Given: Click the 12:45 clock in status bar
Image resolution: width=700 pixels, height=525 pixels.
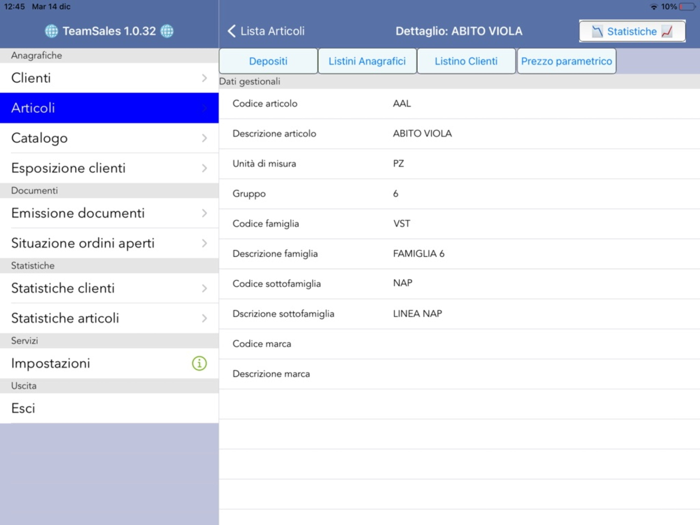Looking at the screenshot, I should [14, 7].
